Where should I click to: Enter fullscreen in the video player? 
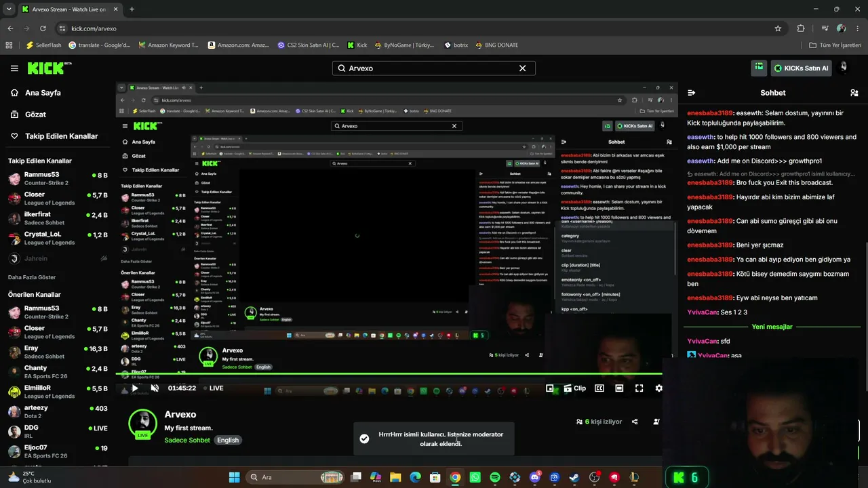click(639, 388)
